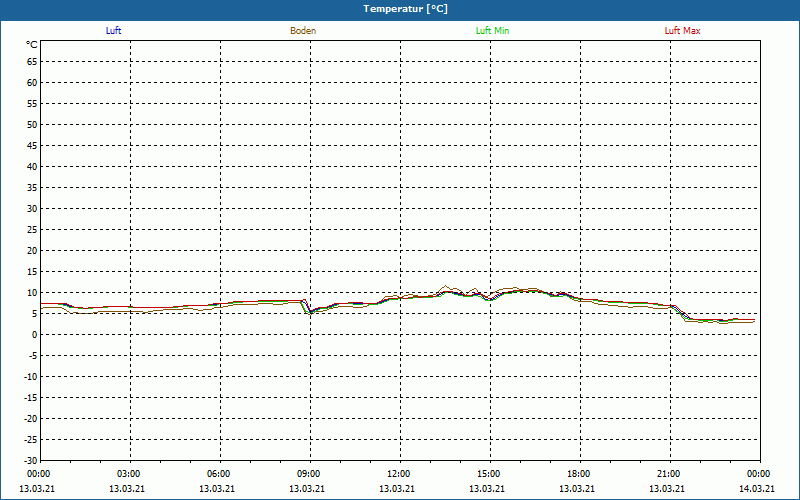Click the 45 value on y-axis
This screenshot has height=500, width=800.
(32, 146)
